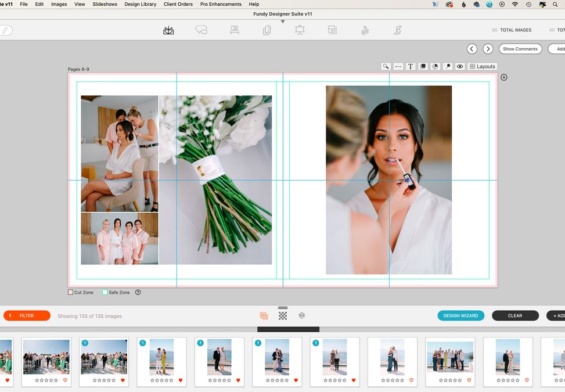Go to the next spread arrow
565x392 pixels.
point(488,49)
